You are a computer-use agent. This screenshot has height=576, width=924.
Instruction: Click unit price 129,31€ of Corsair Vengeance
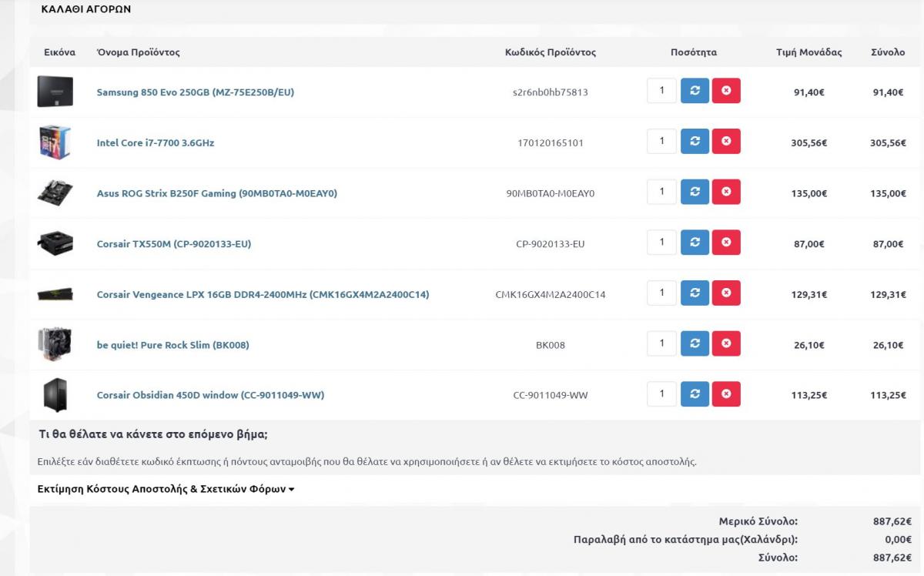809,295
